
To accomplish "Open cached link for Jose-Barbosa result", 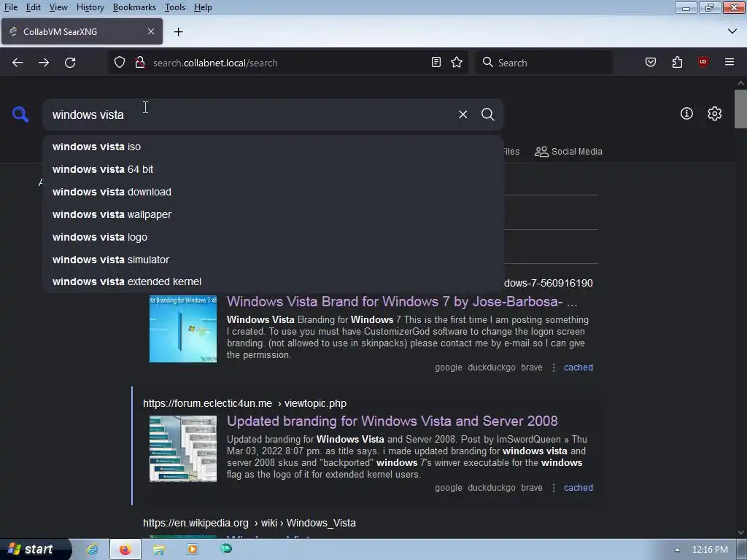I will [x=578, y=367].
